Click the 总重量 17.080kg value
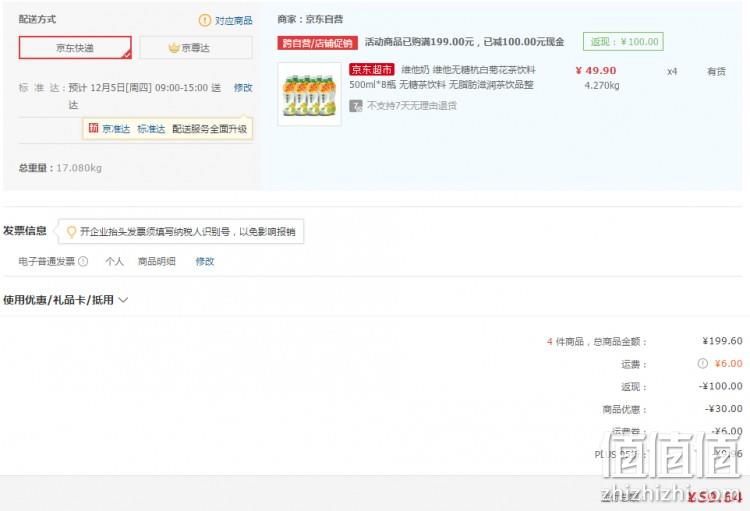Viewport: 750px width, 511px height. 79,168
